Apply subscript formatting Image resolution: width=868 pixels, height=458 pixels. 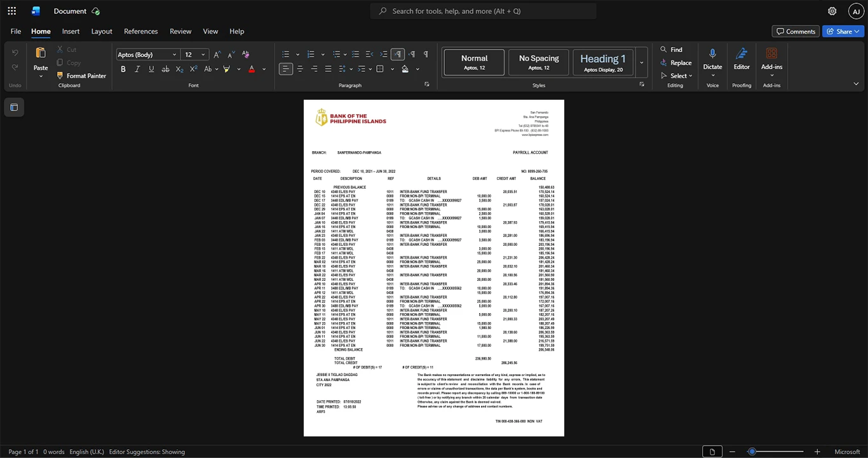point(180,69)
